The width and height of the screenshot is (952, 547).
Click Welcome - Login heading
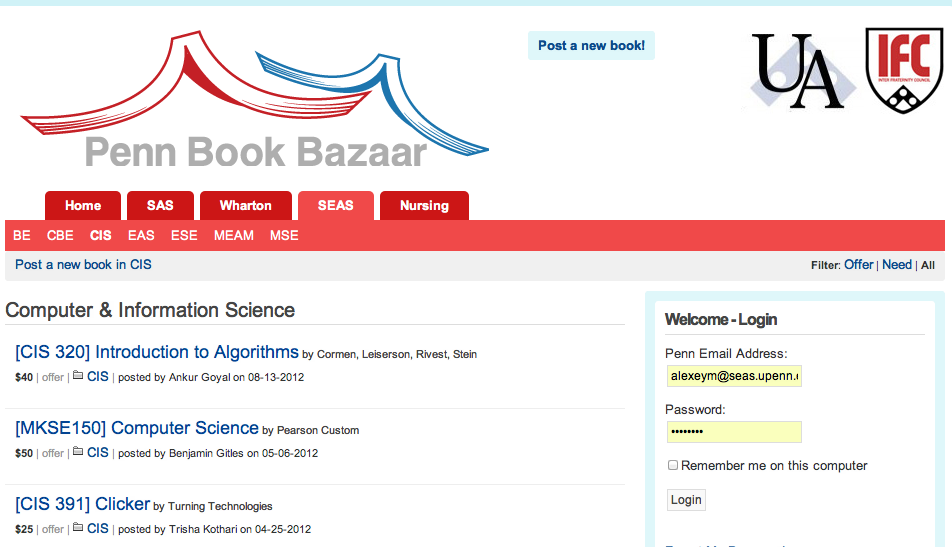[721, 319]
